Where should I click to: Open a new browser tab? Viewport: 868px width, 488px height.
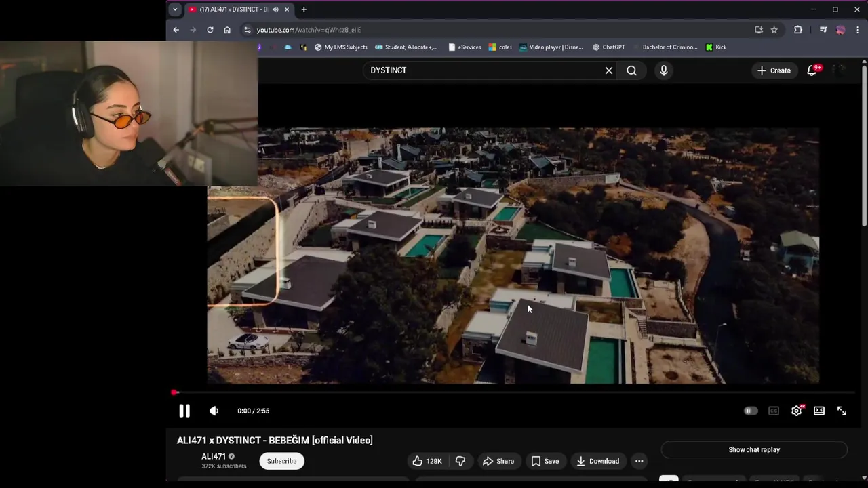pos(304,9)
